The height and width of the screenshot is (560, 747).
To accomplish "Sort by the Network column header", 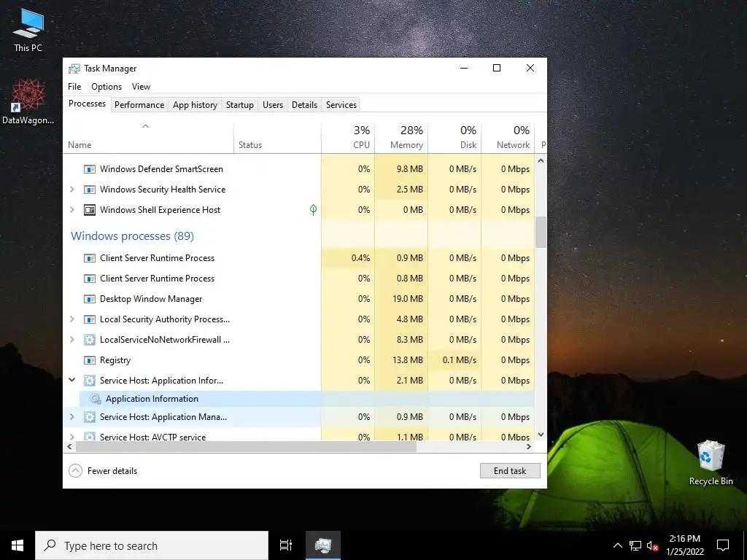I will pos(508,138).
